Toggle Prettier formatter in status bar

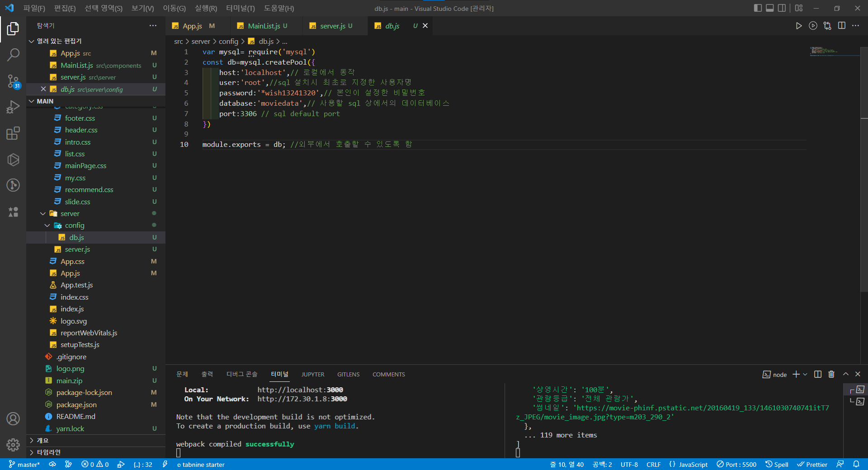click(x=812, y=464)
